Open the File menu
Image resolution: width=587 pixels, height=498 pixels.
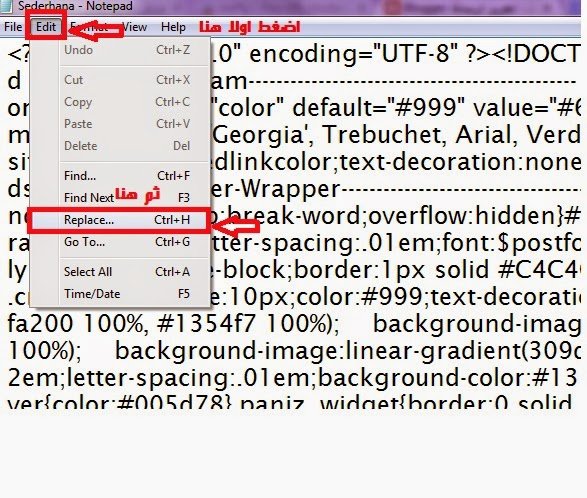click(x=13, y=27)
